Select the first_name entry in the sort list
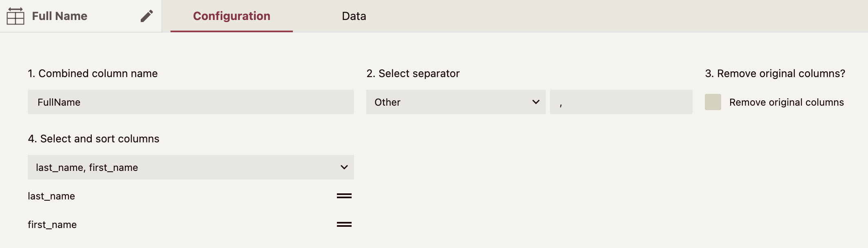 [53, 224]
